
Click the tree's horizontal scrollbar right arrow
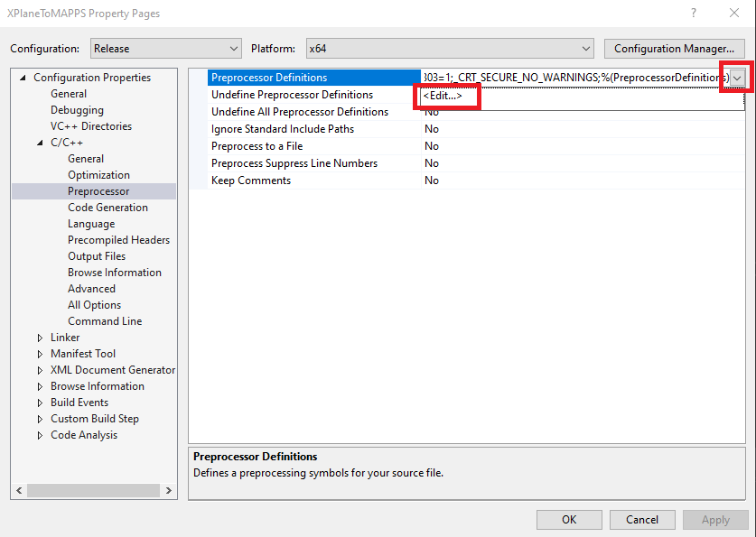point(169,491)
